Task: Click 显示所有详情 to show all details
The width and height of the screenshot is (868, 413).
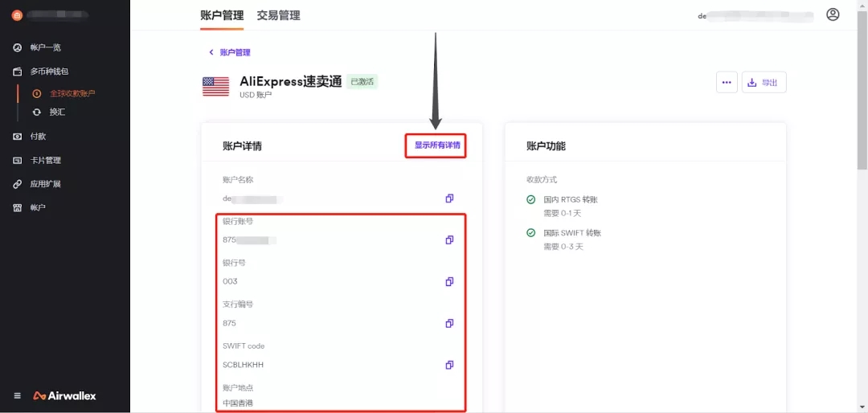Action: pyautogui.click(x=437, y=146)
